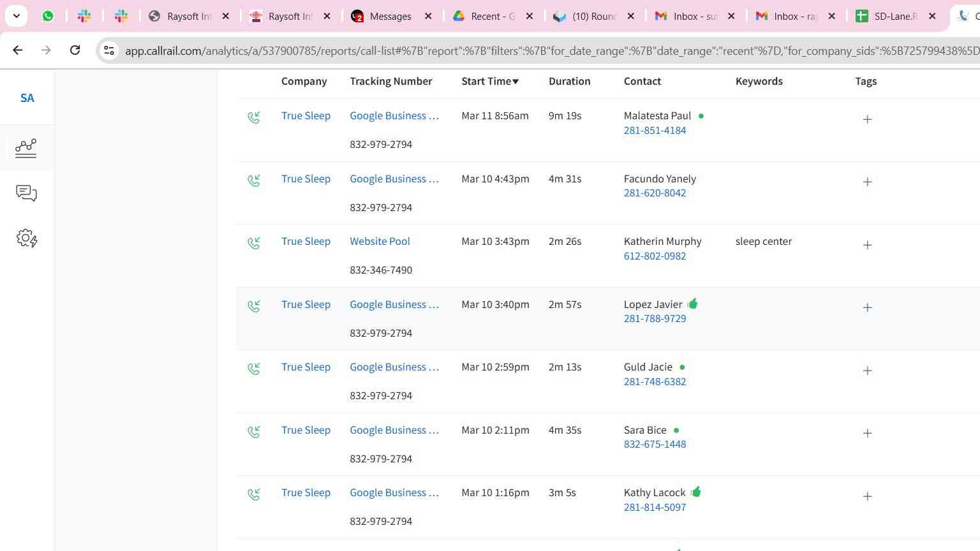Add a tag to Guld Jacie call
This screenshot has height=551, width=980.
tap(867, 371)
